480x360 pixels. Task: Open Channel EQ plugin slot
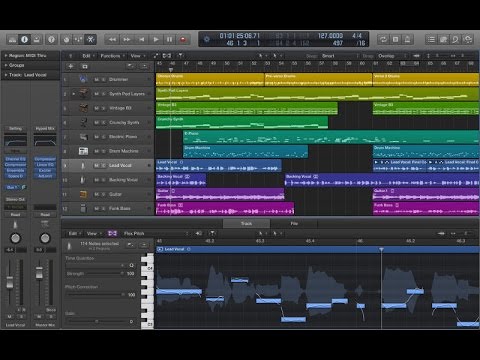[15, 159]
